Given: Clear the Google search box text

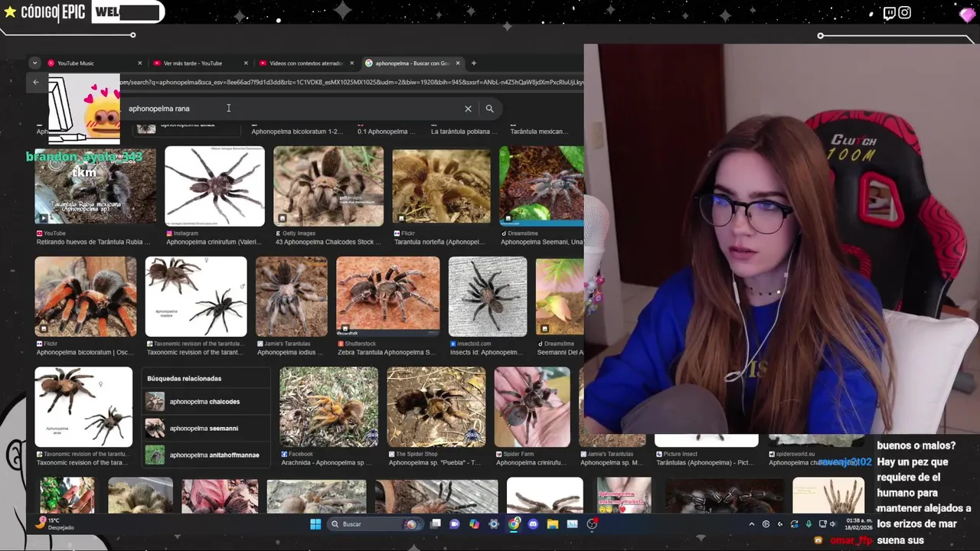Looking at the screenshot, I should [x=468, y=109].
